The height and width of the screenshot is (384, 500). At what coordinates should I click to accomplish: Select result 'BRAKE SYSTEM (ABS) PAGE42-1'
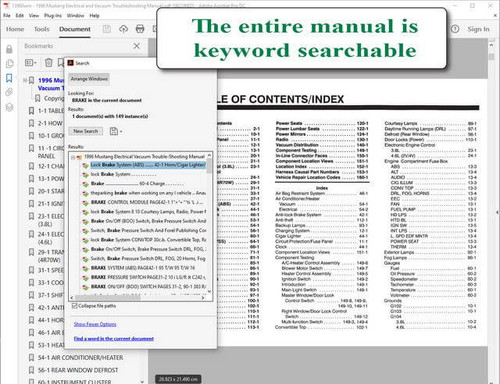point(143,268)
